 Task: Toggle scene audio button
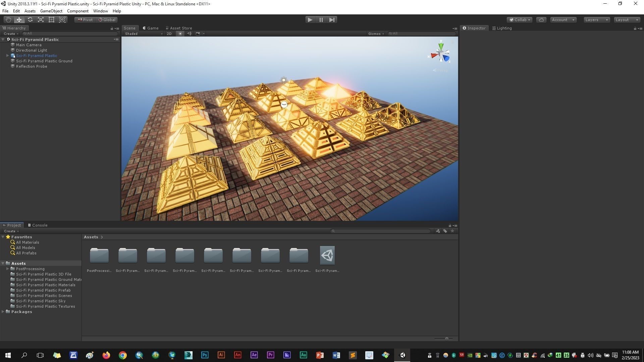tap(189, 34)
